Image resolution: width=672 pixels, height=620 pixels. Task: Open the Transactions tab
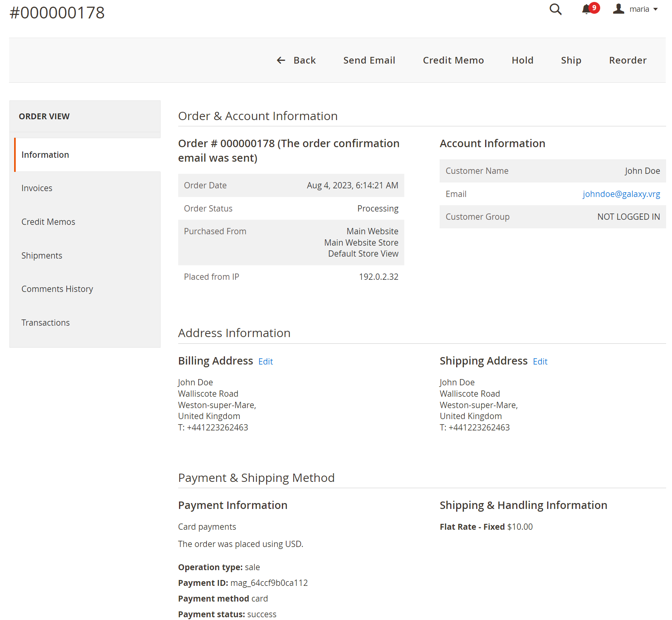point(46,323)
